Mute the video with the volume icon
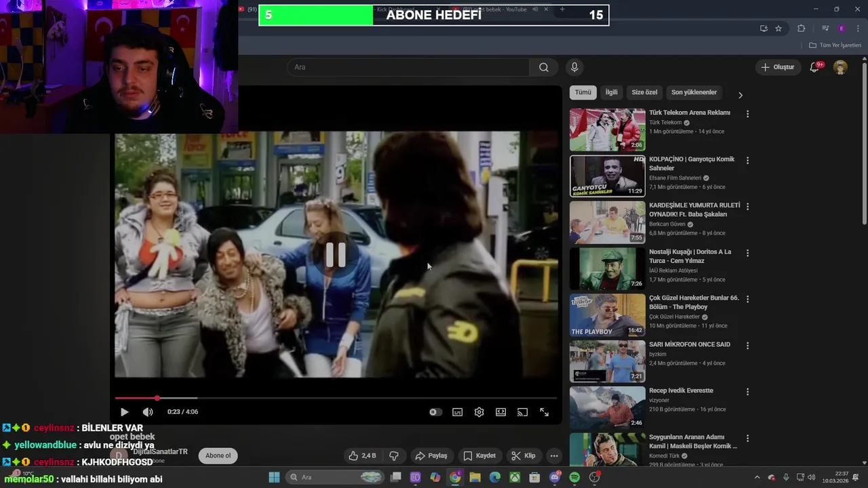The height and width of the screenshot is (488, 868). [x=148, y=412]
